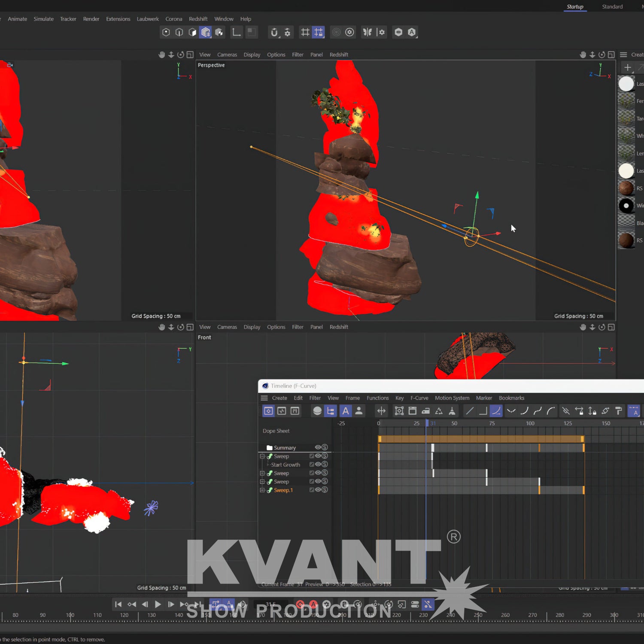Image resolution: width=644 pixels, height=644 pixels.
Task: Select Points mode in top toolbar
Action: point(166,32)
